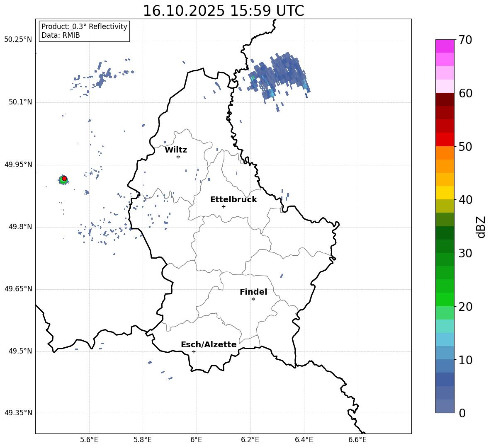The height and width of the screenshot is (448, 491).
Task: Click the dBZ colorbar axis label
Action: (x=481, y=227)
